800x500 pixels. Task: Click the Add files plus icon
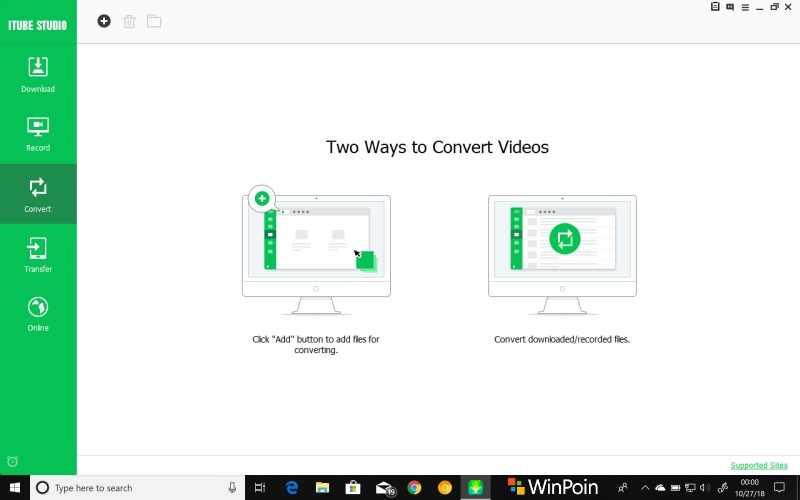(x=104, y=21)
